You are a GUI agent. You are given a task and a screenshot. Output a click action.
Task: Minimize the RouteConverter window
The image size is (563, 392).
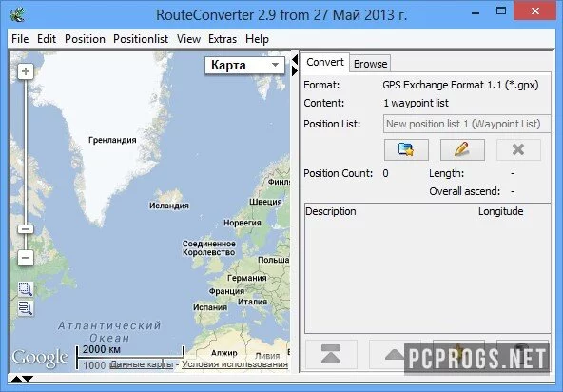(x=476, y=12)
